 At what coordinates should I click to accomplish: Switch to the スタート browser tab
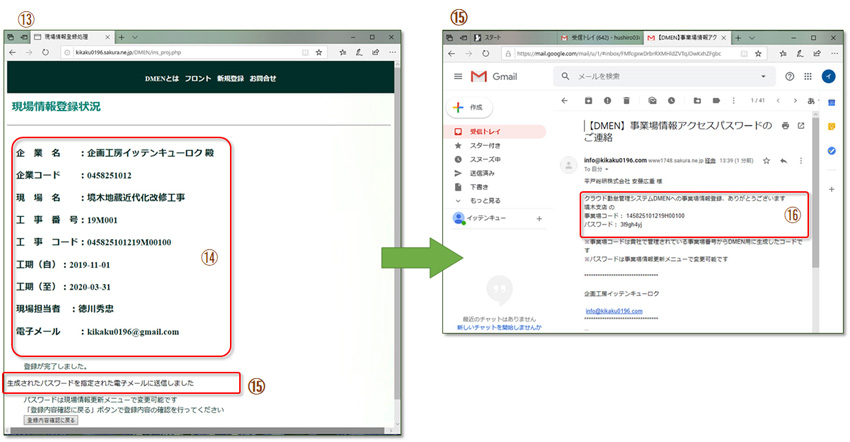click(x=513, y=37)
